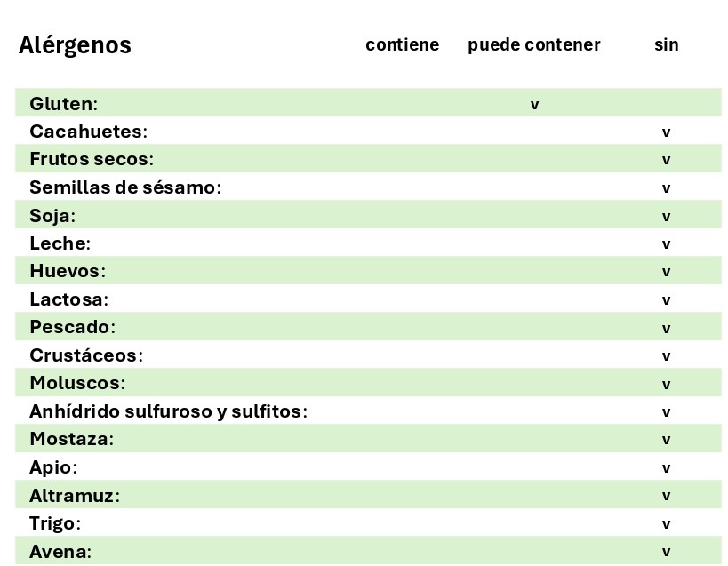Select the Pescado row label
The width and height of the screenshot is (728, 566).
point(72,327)
